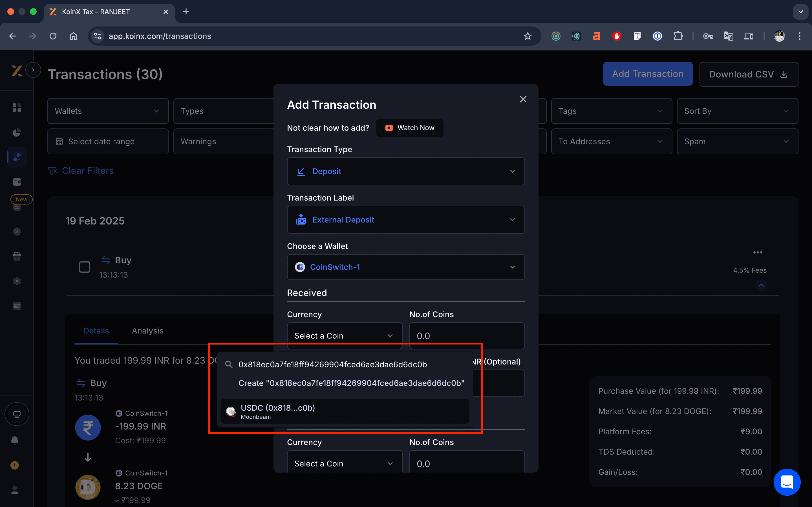Click the received No.of Coins field
This screenshot has width=812, height=507.
coord(467,336)
